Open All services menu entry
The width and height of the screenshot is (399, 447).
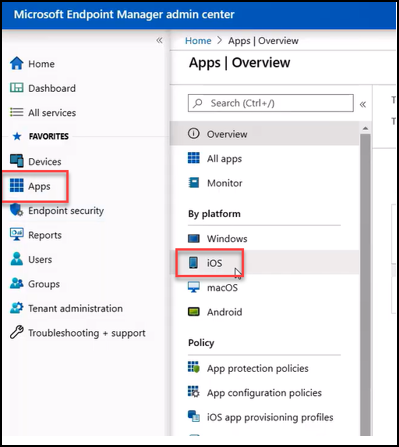coord(52,113)
